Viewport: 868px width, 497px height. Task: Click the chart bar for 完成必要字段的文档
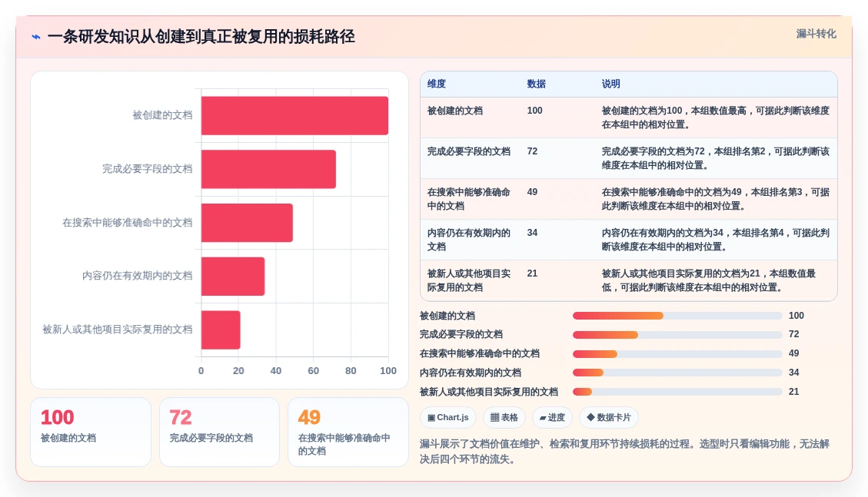[x=268, y=169]
